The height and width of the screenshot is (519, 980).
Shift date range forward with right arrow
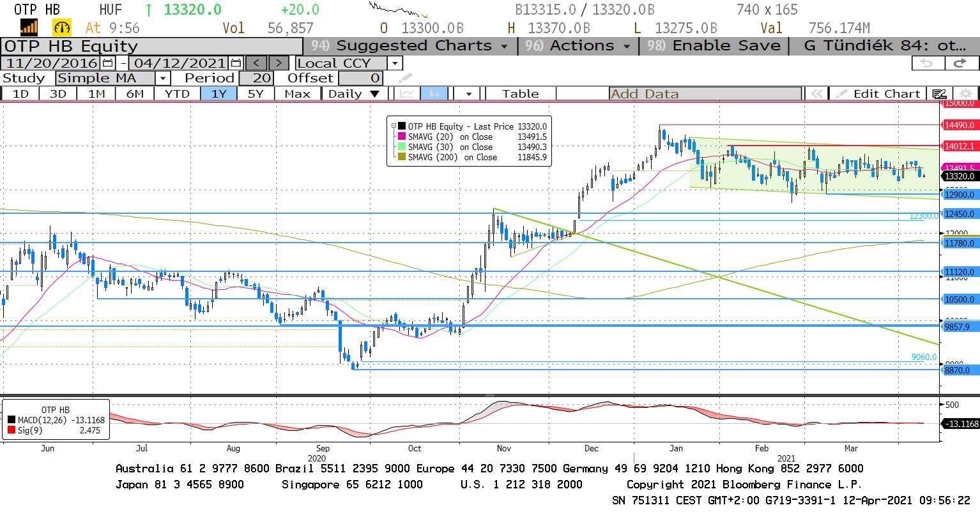tap(279, 63)
